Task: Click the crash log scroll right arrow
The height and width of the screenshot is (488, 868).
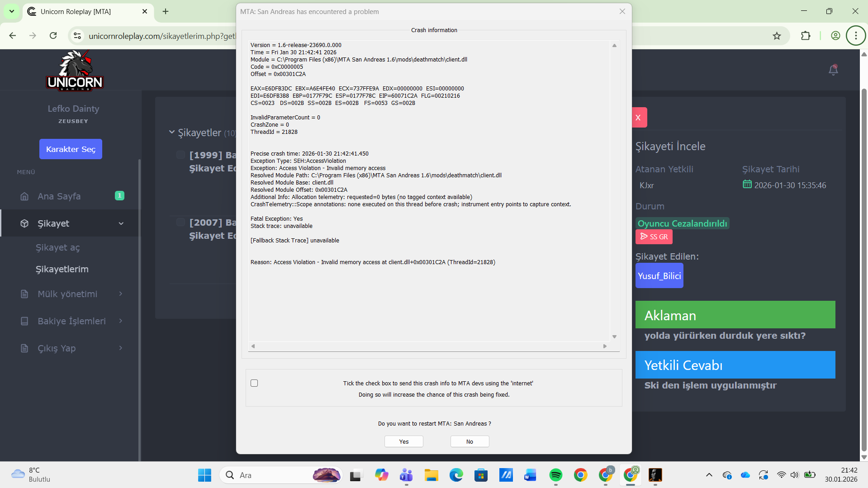Action: 605,346
